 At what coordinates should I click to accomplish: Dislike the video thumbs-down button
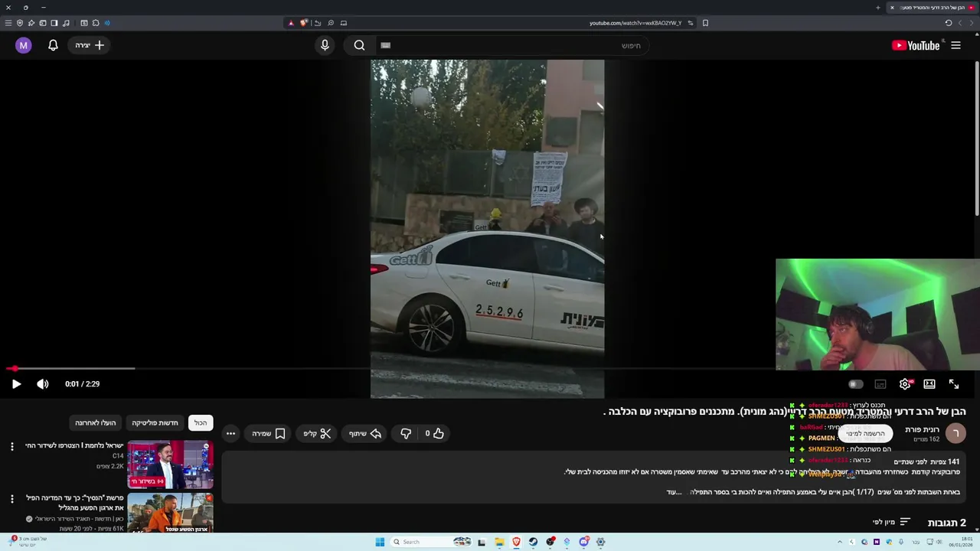[406, 433]
